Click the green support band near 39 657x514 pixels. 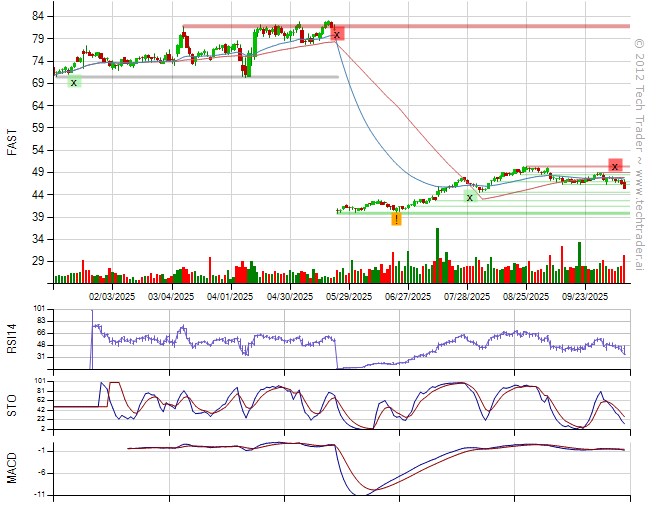pyautogui.click(x=500, y=213)
